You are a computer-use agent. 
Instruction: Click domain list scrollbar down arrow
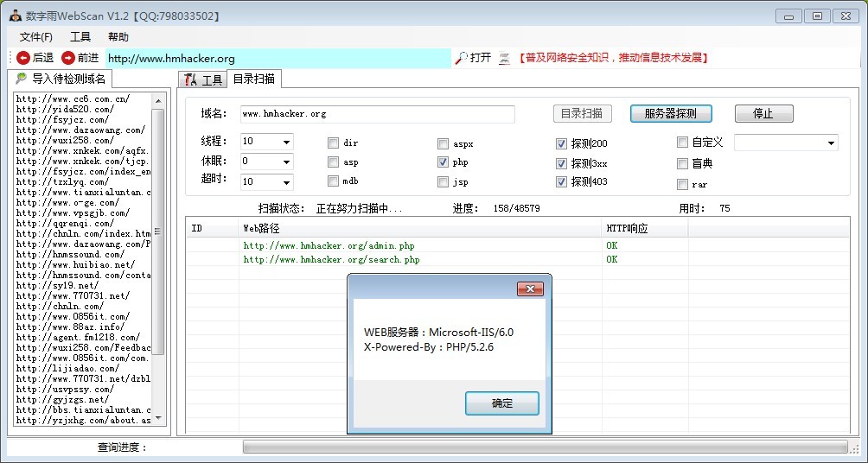[158, 419]
